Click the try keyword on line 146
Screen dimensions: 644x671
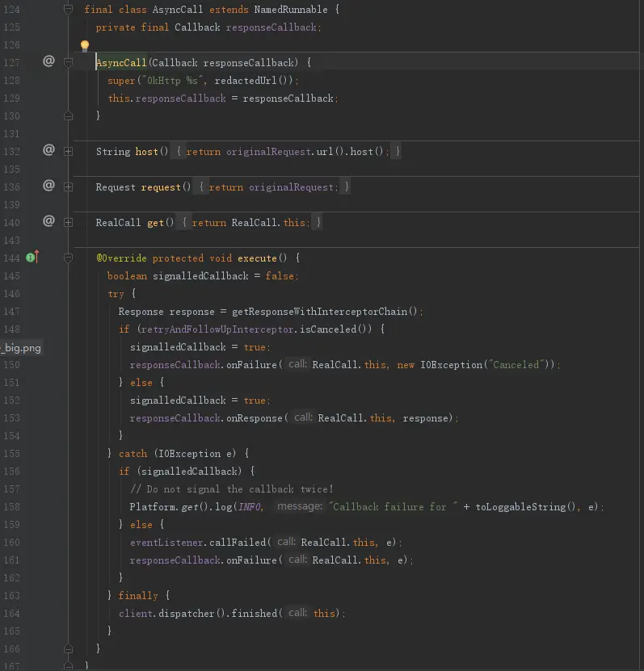click(116, 294)
